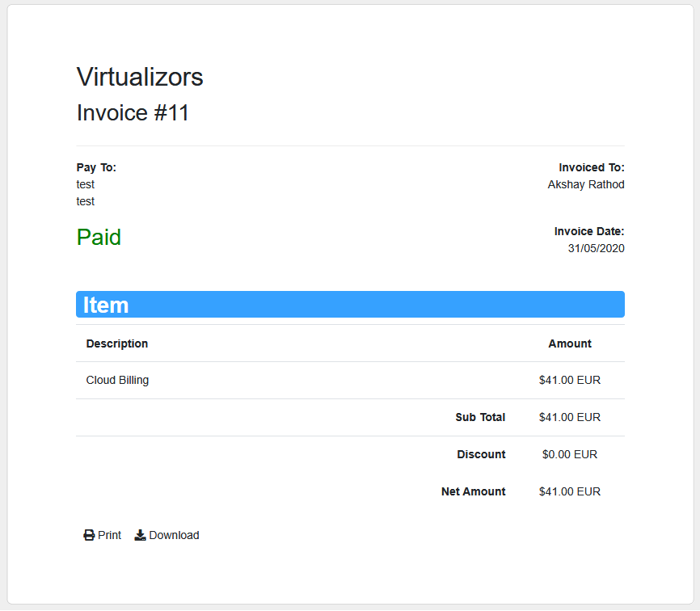Select the Description column header
The height and width of the screenshot is (611, 700).
point(116,343)
